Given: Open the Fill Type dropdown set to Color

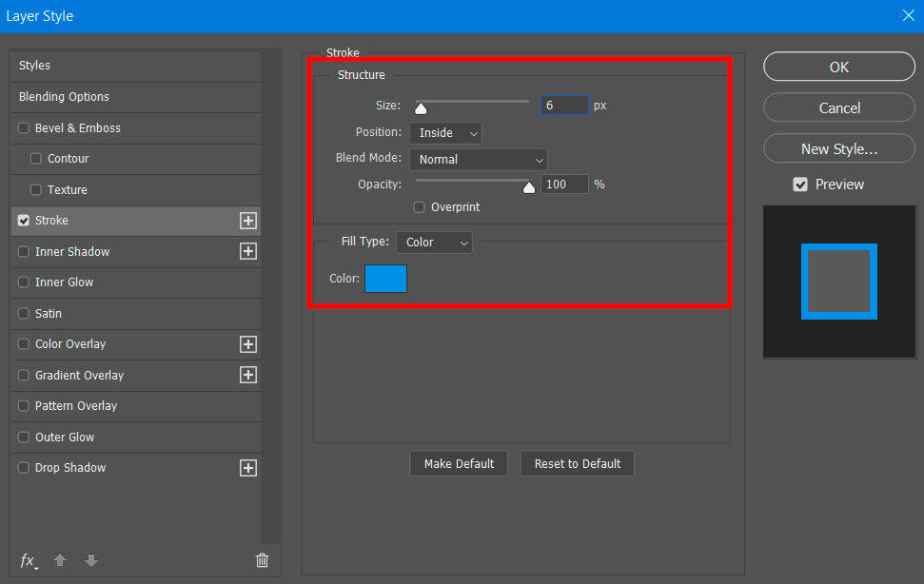Looking at the screenshot, I should (x=434, y=242).
